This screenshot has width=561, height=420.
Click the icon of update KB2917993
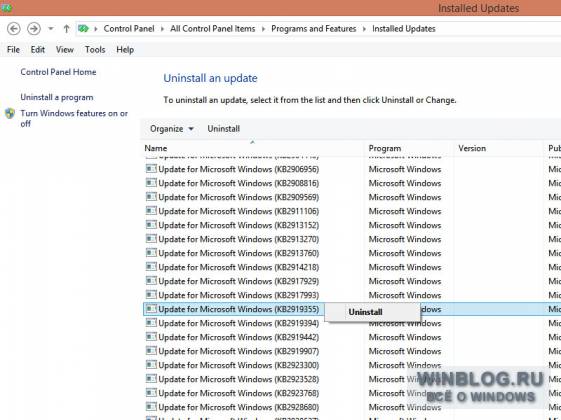tap(151, 294)
